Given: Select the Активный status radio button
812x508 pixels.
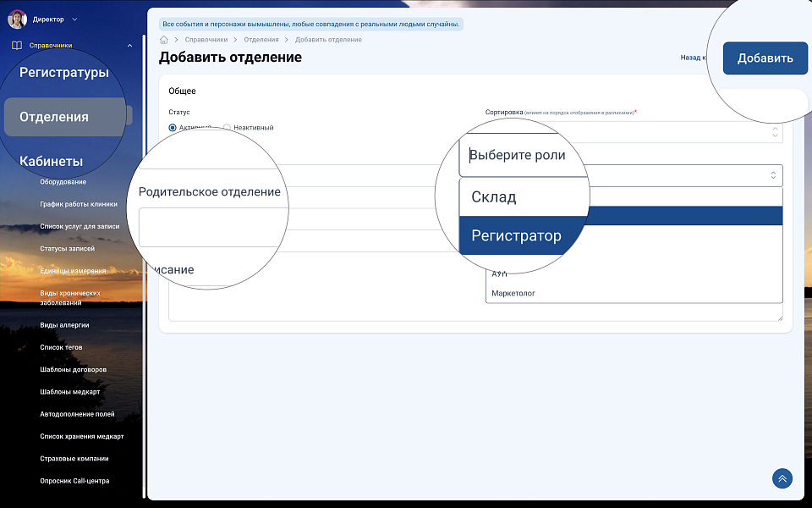Looking at the screenshot, I should pyautogui.click(x=173, y=128).
